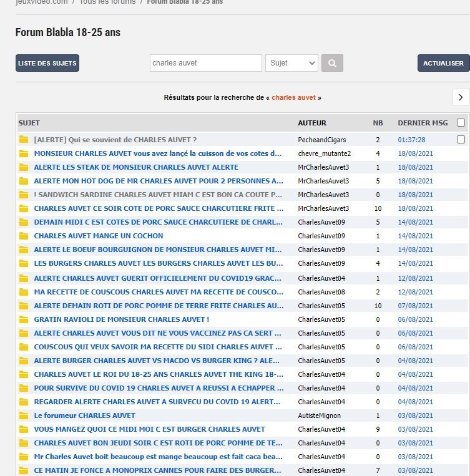Click the Forum Blabla 18-25 ans breadcrumb
This screenshot has width=470, height=476.
pyautogui.click(x=185, y=2)
